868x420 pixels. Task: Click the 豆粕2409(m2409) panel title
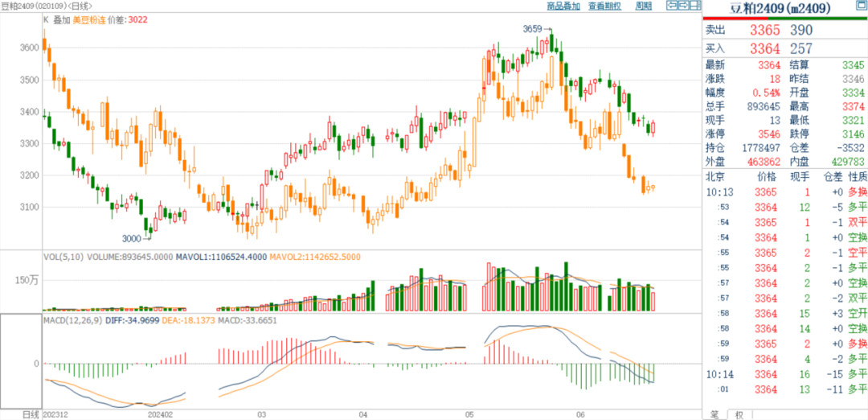coord(782,8)
